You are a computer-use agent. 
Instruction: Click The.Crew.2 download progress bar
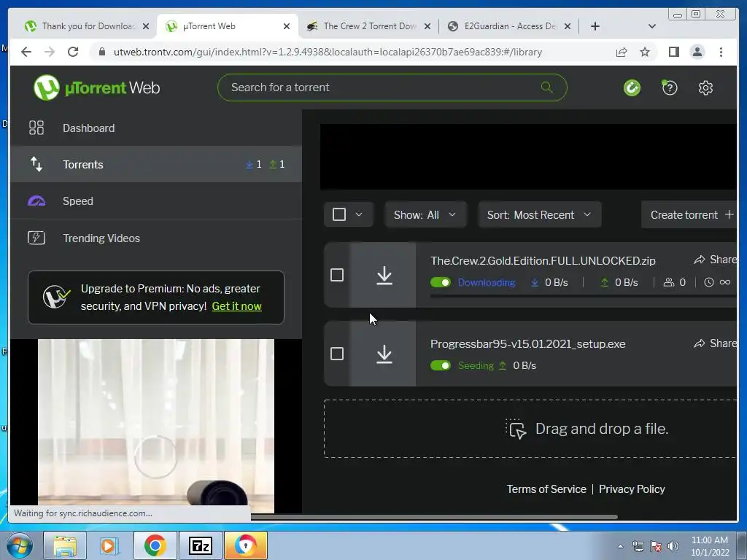tap(583, 296)
